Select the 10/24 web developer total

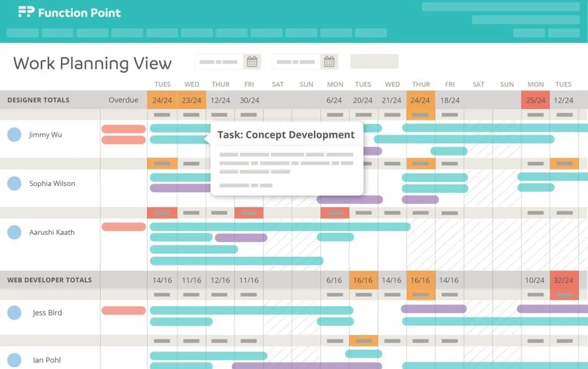(535, 280)
